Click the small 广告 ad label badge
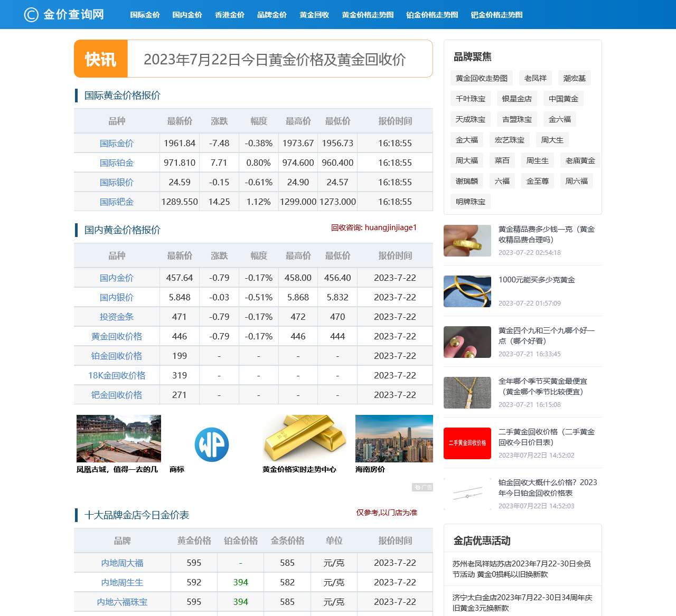676x616 pixels. (422, 487)
